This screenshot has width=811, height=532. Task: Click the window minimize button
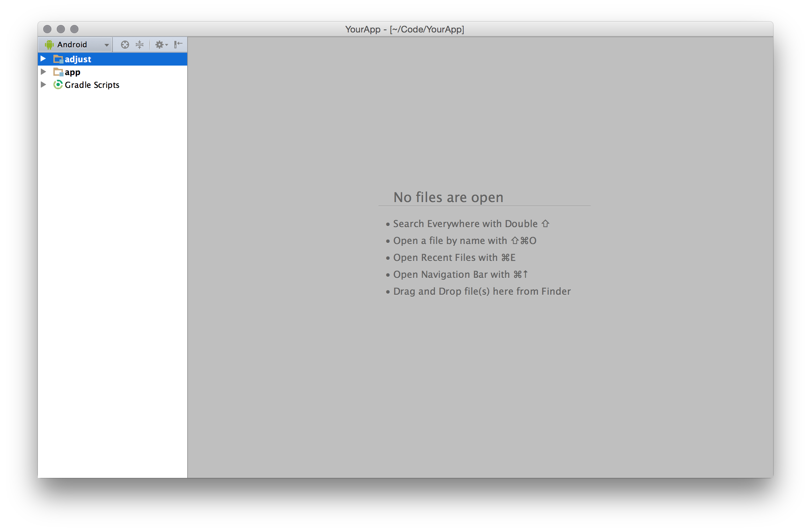click(60, 29)
